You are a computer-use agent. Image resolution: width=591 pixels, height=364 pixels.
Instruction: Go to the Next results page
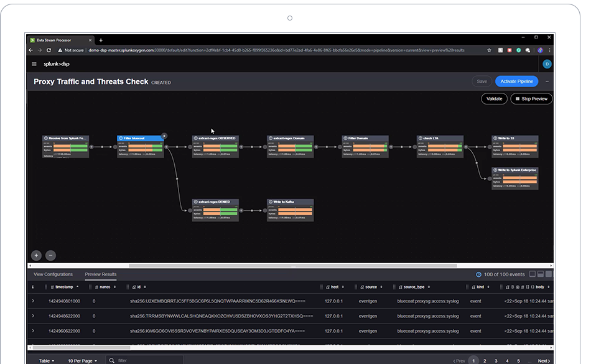click(x=544, y=361)
